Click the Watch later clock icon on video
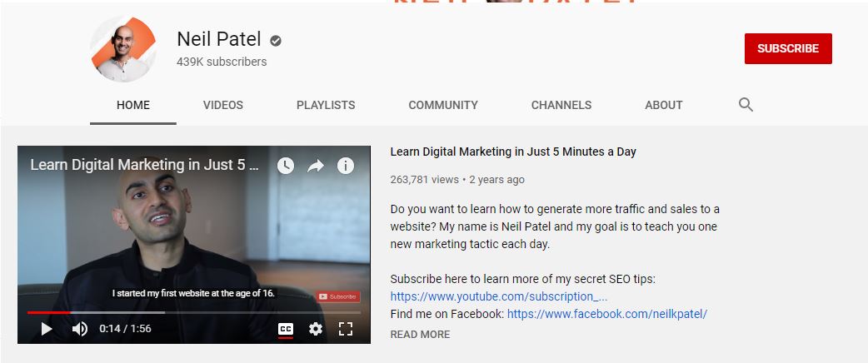 pyautogui.click(x=286, y=166)
